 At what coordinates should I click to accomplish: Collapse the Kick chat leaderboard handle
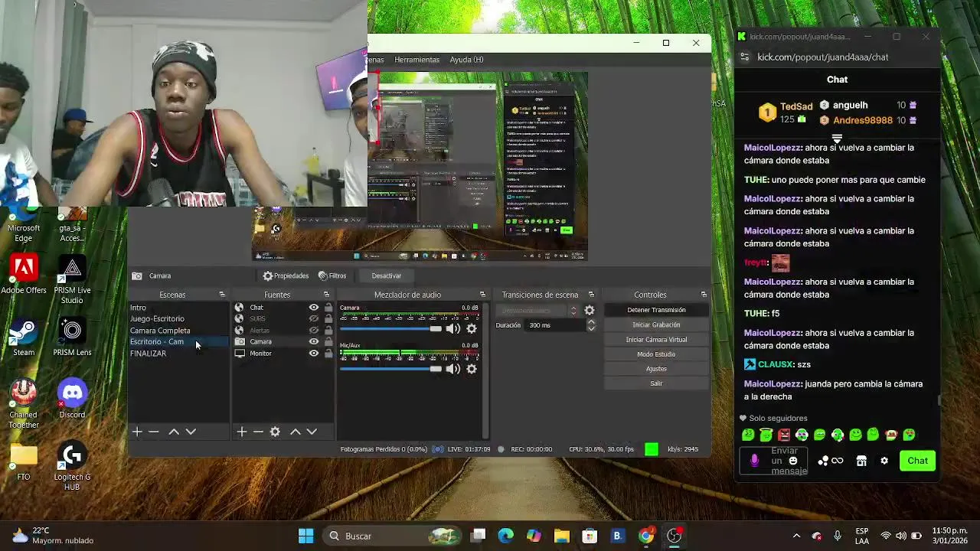point(837,139)
